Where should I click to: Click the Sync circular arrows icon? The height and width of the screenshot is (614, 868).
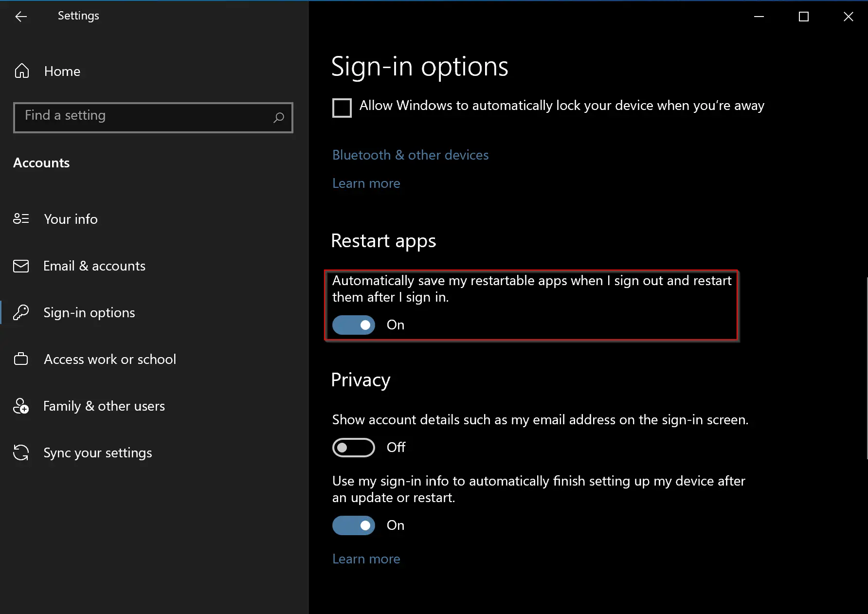point(21,452)
